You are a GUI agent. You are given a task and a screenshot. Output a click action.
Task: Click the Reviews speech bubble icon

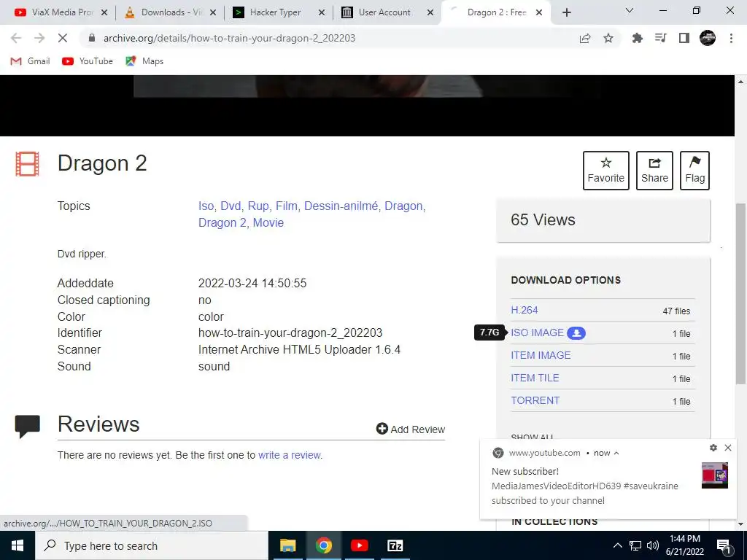(x=28, y=426)
